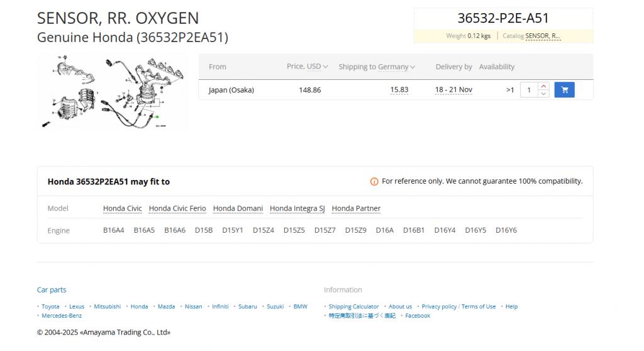Click the compatibility reference info icon
Image resolution: width=644 pixels, height=351 pixels.
coord(374,182)
